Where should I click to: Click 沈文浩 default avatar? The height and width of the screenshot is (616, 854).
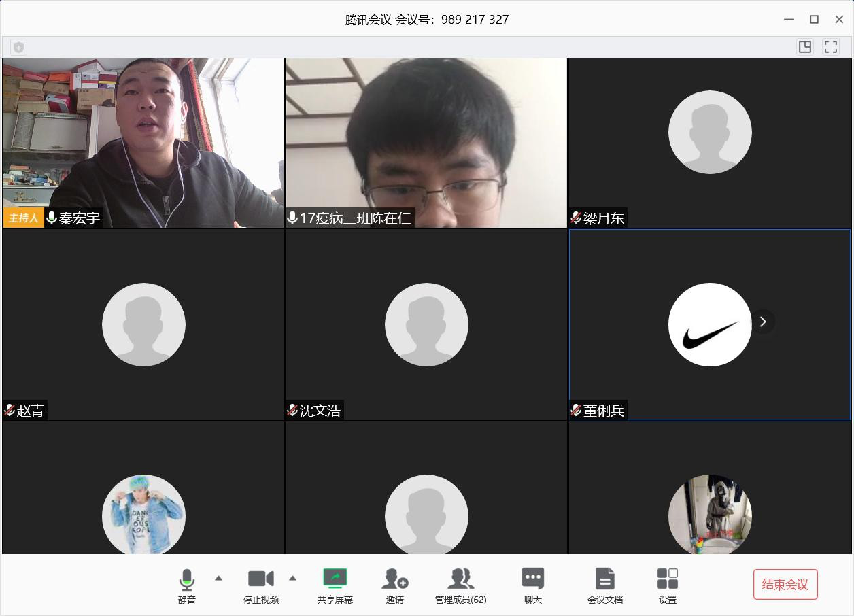click(x=426, y=324)
